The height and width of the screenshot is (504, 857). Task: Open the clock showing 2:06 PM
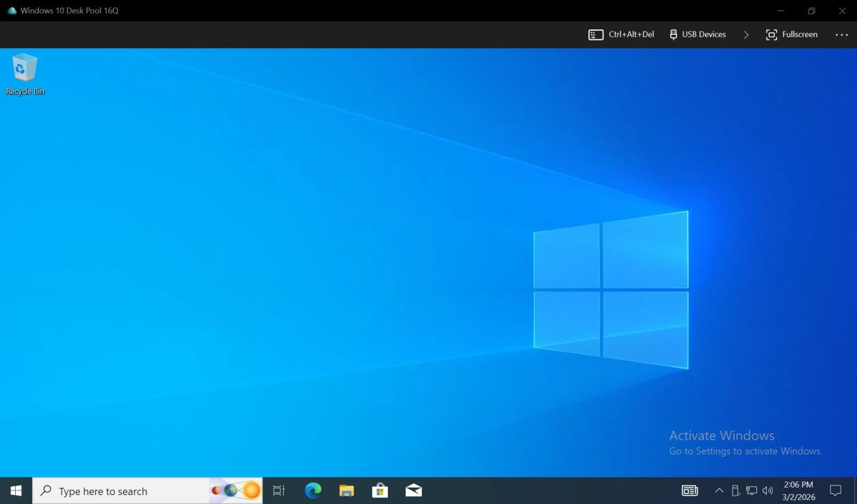798,490
